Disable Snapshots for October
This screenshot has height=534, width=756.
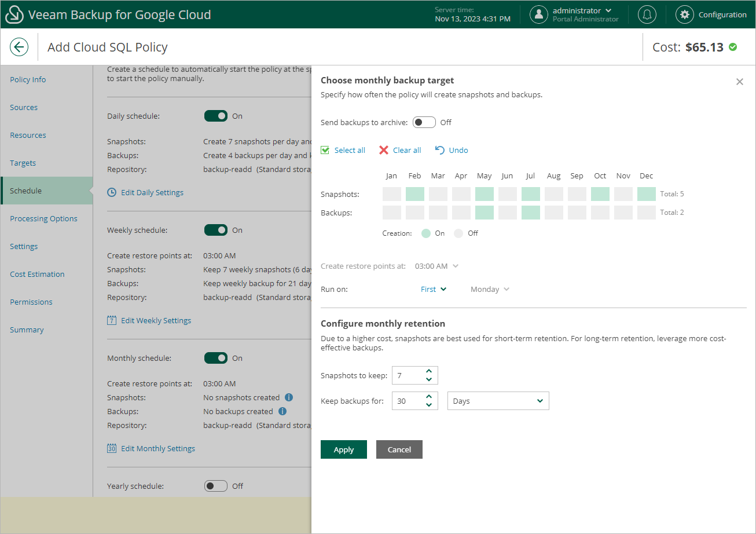600,194
